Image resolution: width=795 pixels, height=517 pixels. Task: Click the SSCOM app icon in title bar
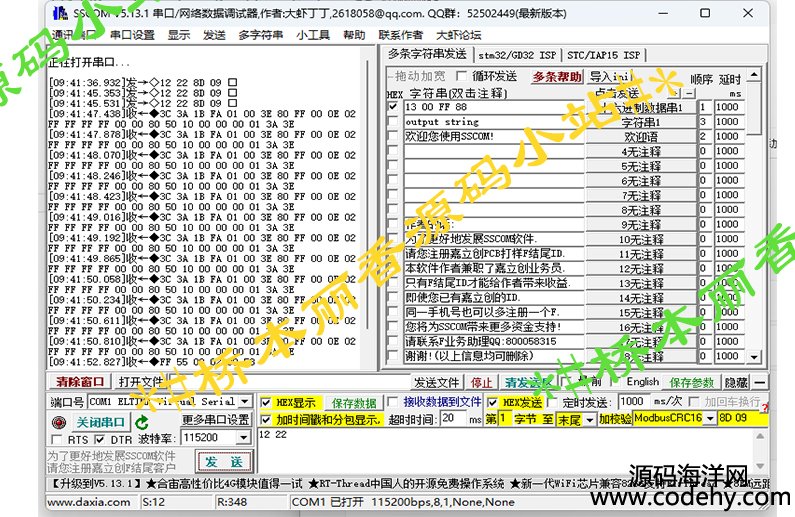coord(60,13)
